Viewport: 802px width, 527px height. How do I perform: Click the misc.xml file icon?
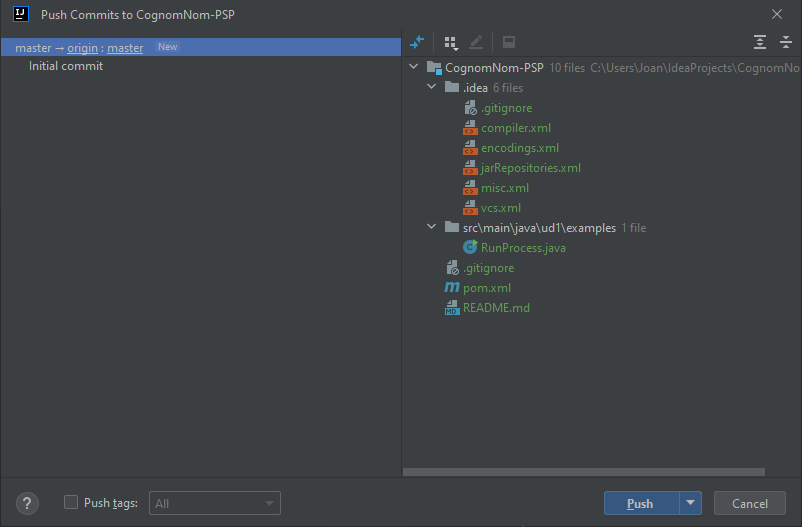[470, 188]
